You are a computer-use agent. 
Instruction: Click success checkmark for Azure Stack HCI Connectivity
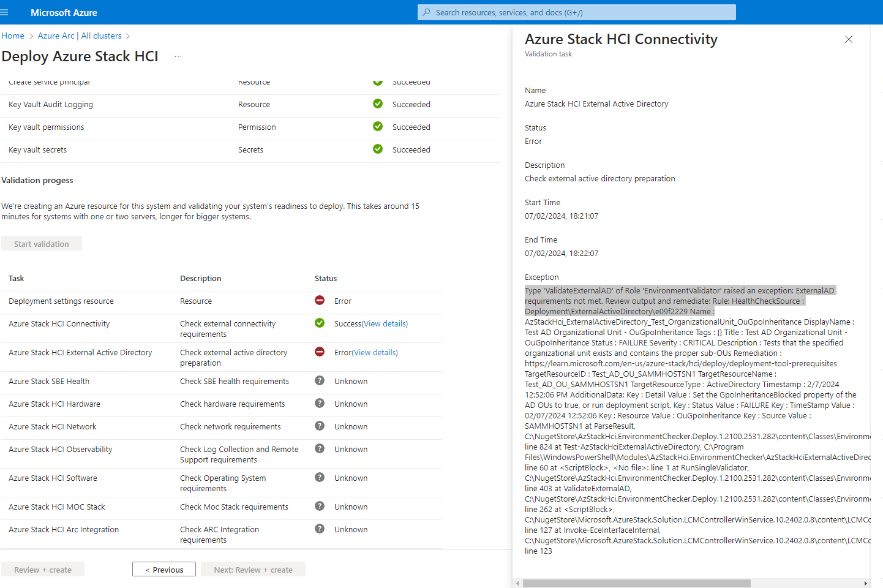click(x=320, y=323)
